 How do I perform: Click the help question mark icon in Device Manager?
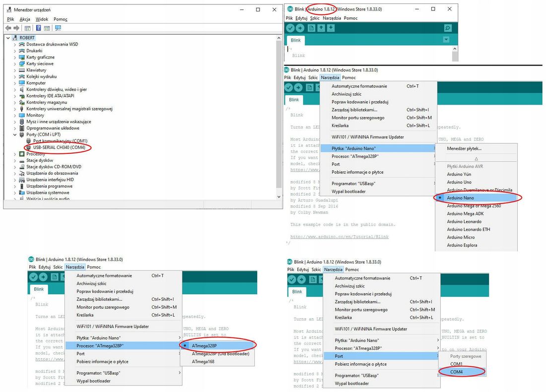tap(39, 28)
